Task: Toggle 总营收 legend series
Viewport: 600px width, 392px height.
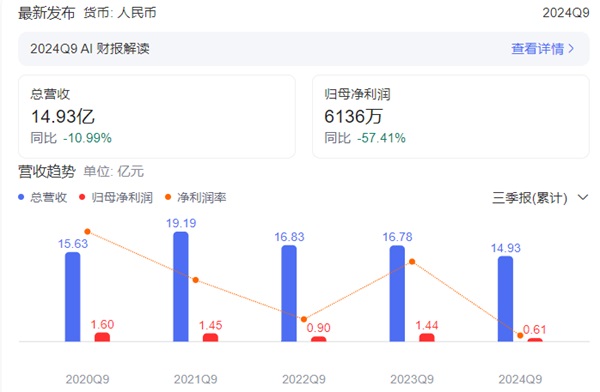Action: tap(42, 198)
